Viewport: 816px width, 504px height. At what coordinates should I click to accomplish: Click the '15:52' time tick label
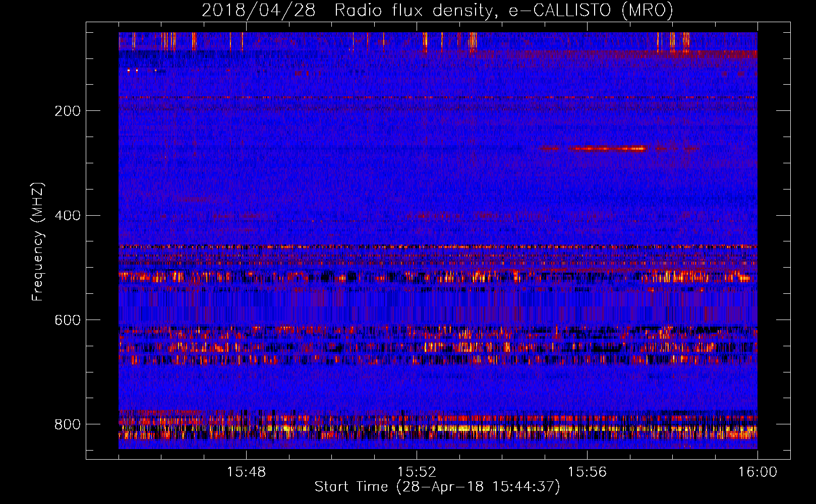[x=417, y=472]
